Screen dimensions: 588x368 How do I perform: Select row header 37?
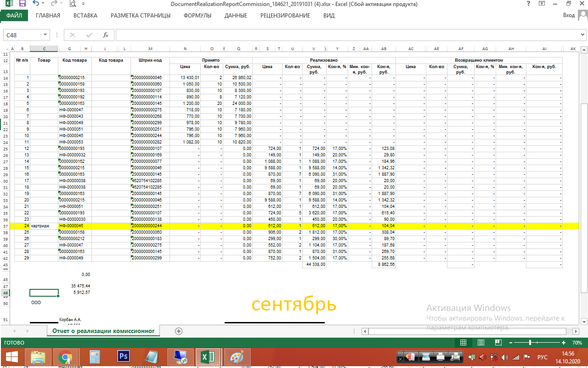(5, 226)
